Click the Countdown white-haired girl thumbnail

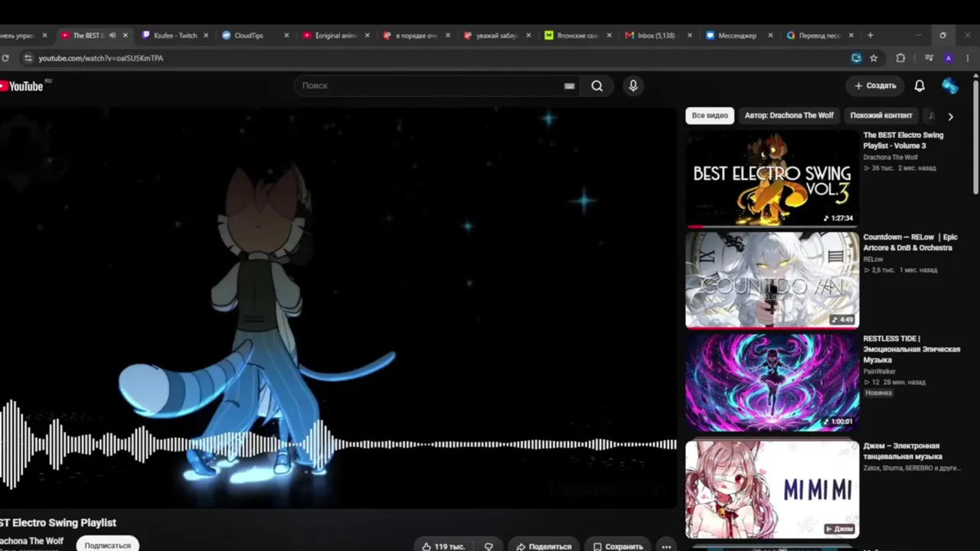772,280
